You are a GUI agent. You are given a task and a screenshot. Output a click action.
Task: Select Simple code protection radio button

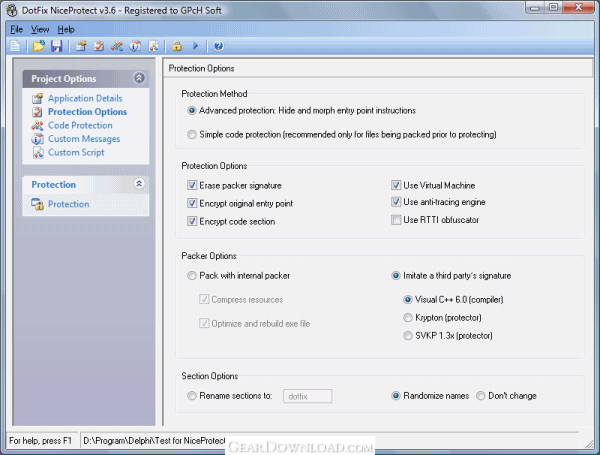(x=192, y=135)
